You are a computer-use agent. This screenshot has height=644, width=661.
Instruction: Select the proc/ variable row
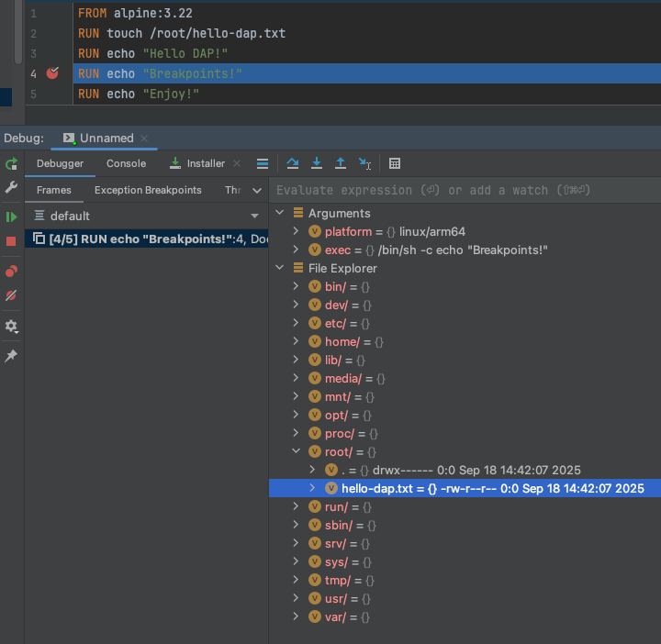tap(465, 433)
